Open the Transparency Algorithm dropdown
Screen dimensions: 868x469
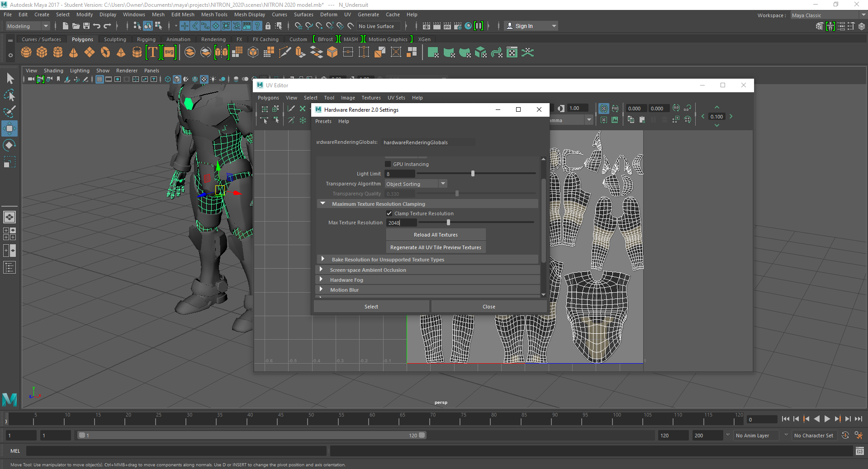pos(443,184)
